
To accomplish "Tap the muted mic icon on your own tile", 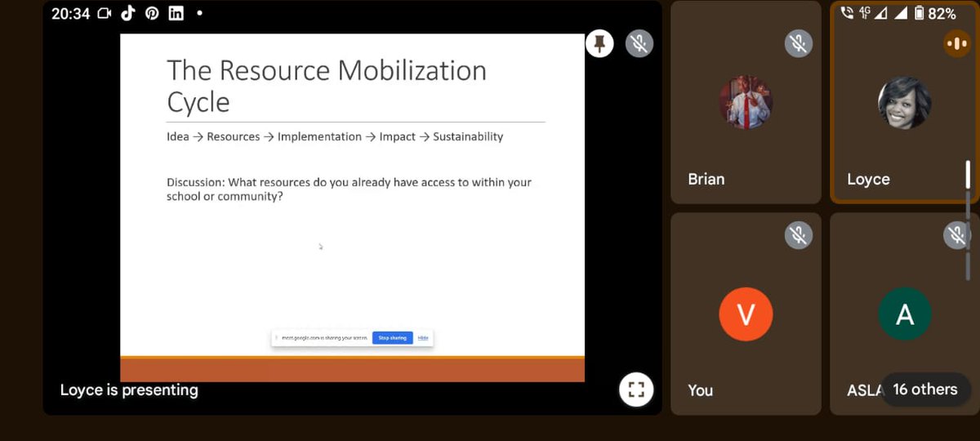I will click(798, 235).
